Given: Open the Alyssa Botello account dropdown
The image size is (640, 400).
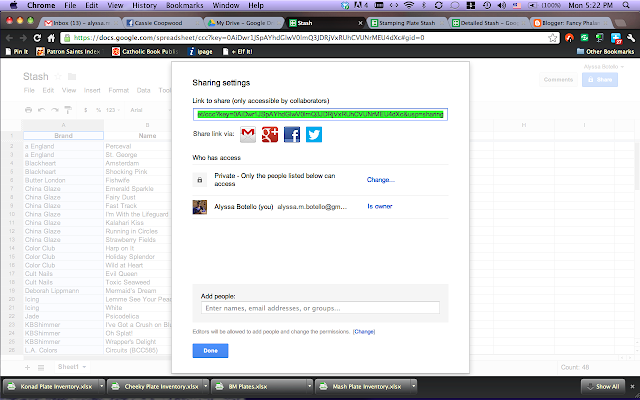Looking at the screenshot, I should click(x=604, y=67).
